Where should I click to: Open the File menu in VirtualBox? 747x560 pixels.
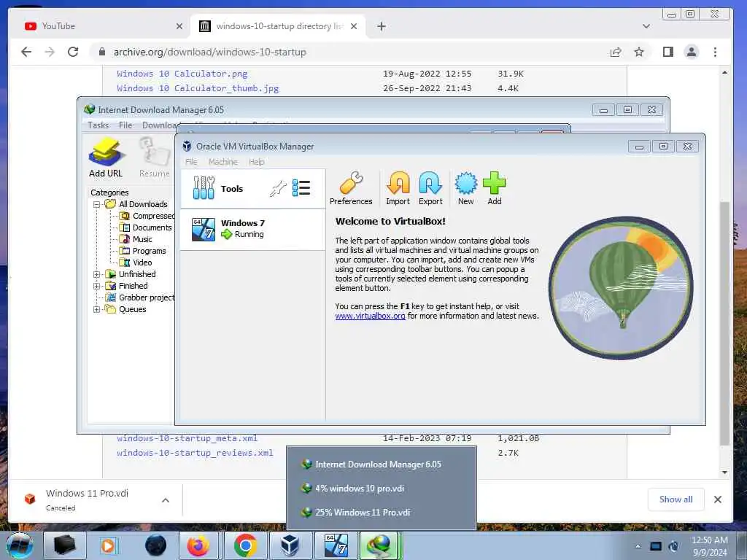point(191,162)
